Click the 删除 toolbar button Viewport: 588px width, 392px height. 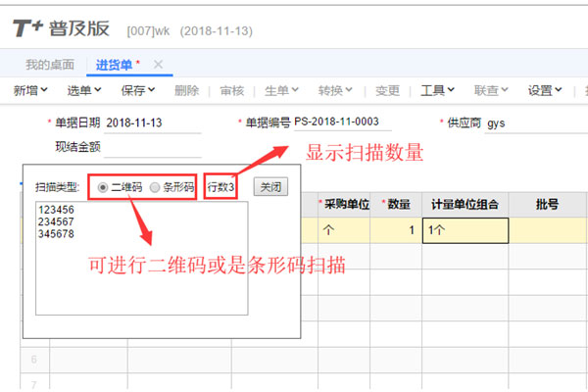186,91
